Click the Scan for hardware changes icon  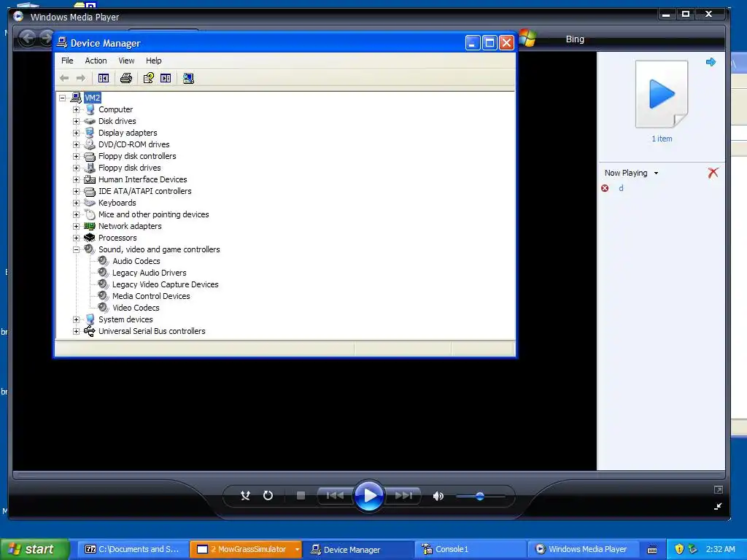[188, 78]
